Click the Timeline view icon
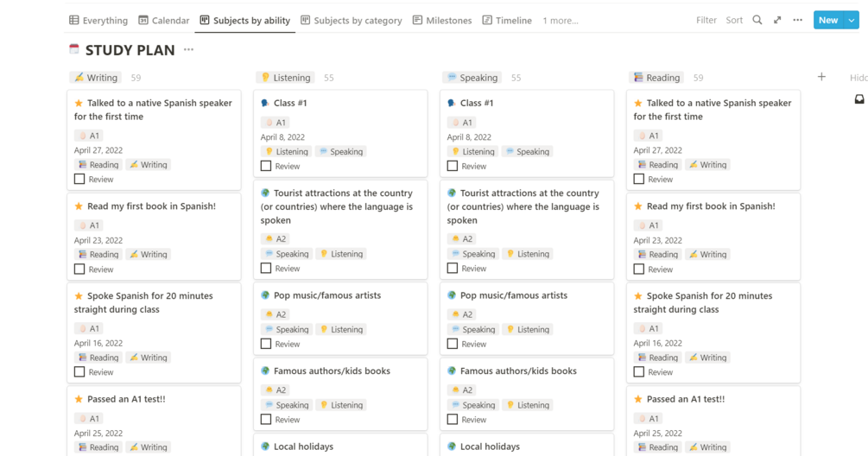The height and width of the screenshot is (456, 868). [x=486, y=21]
